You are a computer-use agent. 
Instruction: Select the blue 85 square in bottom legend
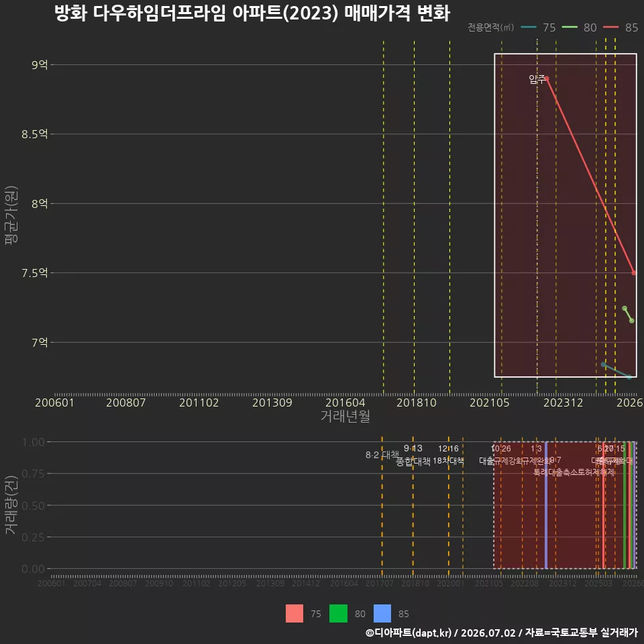pyautogui.click(x=382, y=614)
